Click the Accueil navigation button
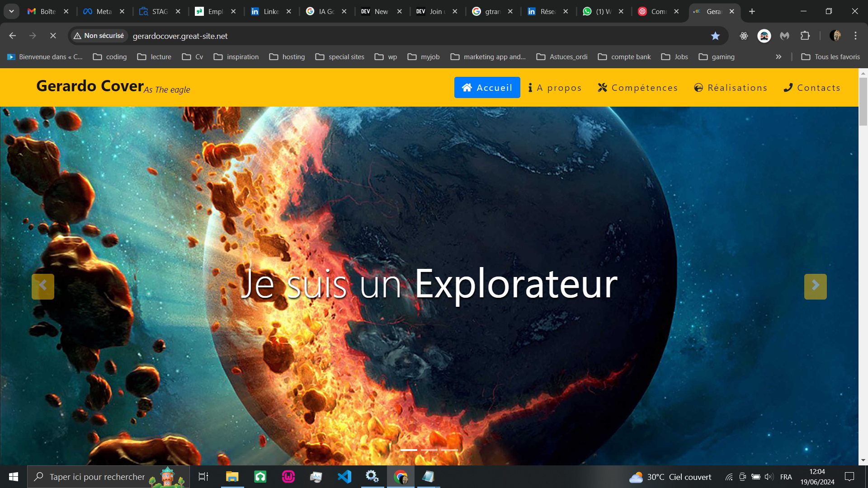The width and height of the screenshot is (868, 488). tap(487, 88)
